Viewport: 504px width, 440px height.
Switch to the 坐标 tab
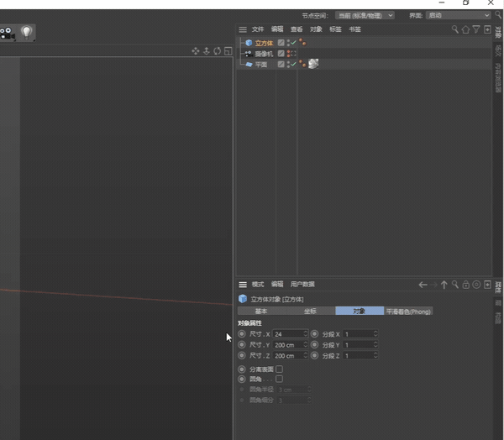[x=311, y=312]
